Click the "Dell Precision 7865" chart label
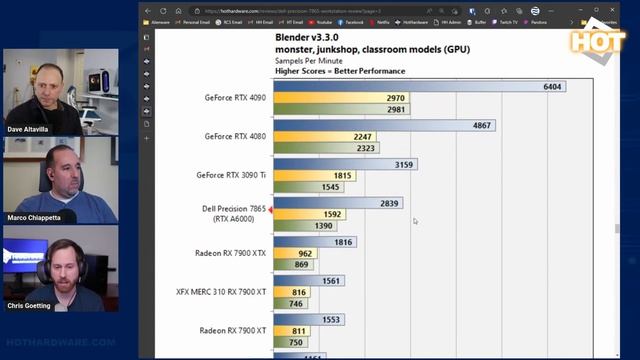This screenshot has width=640, height=360. click(x=234, y=209)
